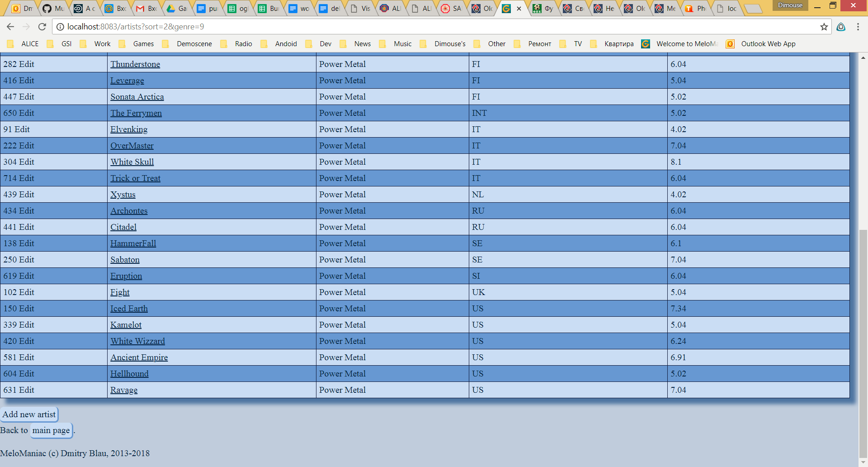The image size is (868, 467).
Task: Go forward using the browser forward arrow
Action: click(26, 27)
